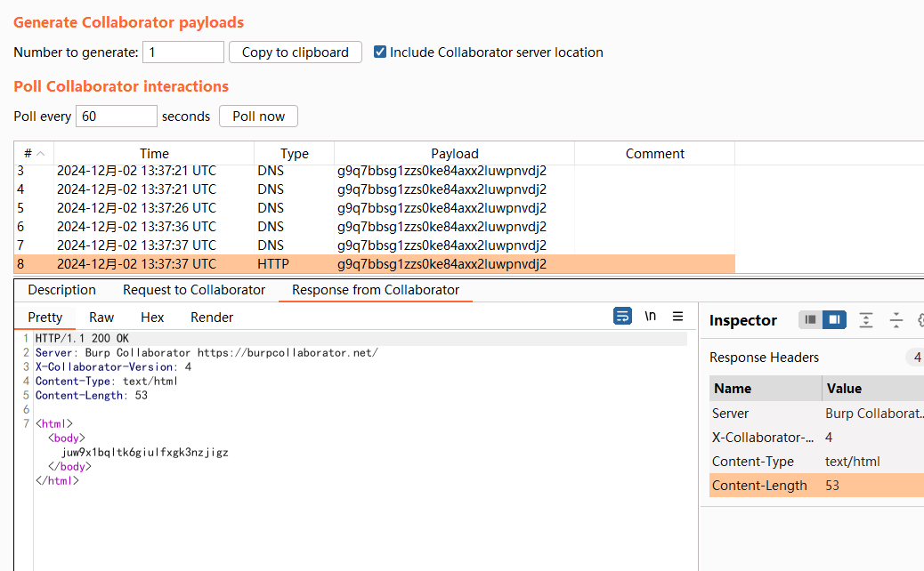Switch to the Description tab
Viewport: 924px width, 571px height.
[61, 290]
